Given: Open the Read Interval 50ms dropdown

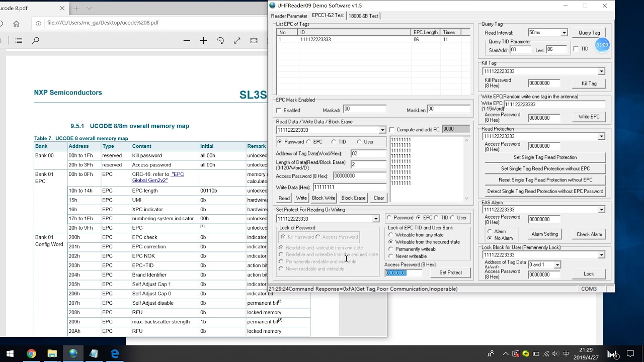Looking at the screenshot, I should click(x=563, y=33).
